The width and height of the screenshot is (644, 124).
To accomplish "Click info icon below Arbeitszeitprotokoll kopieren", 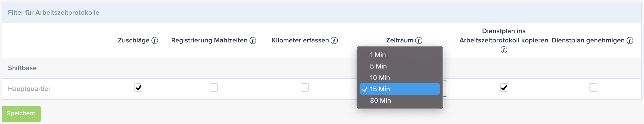I will (x=504, y=50).
